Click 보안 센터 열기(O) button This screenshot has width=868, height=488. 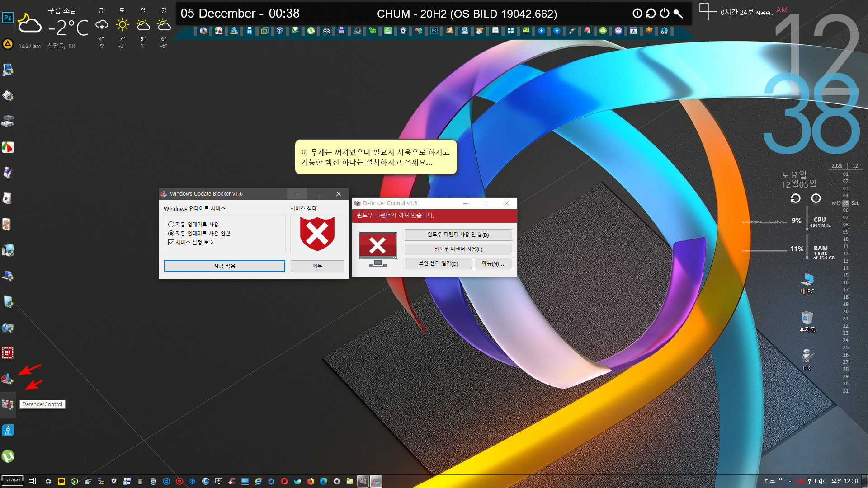tap(438, 264)
